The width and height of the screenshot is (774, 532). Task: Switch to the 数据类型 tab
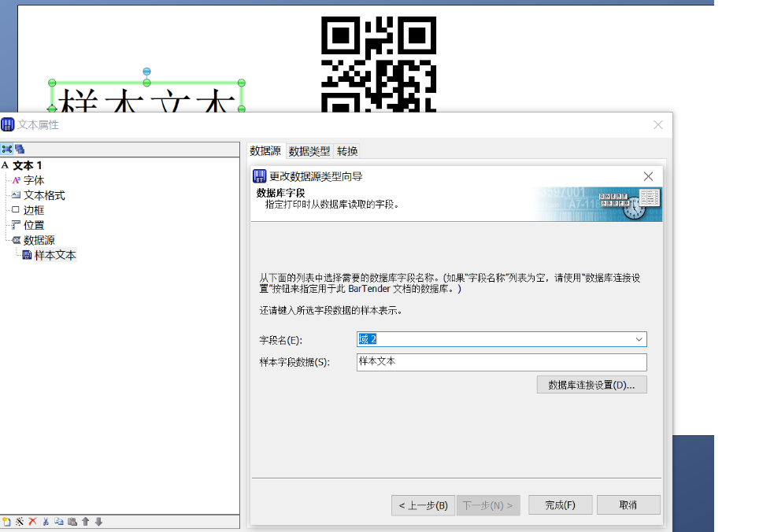(309, 151)
